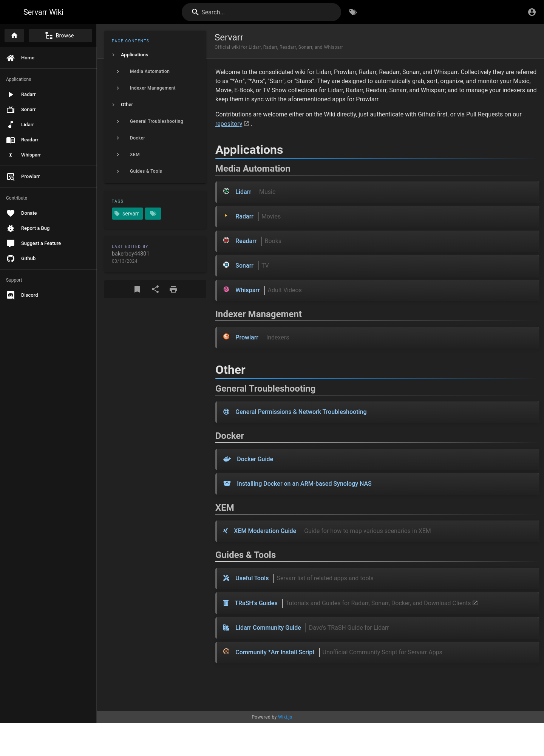This screenshot has height=756, width=544.
Task: Click the Suggest a Feature speech icon
Action: (11, 243)
